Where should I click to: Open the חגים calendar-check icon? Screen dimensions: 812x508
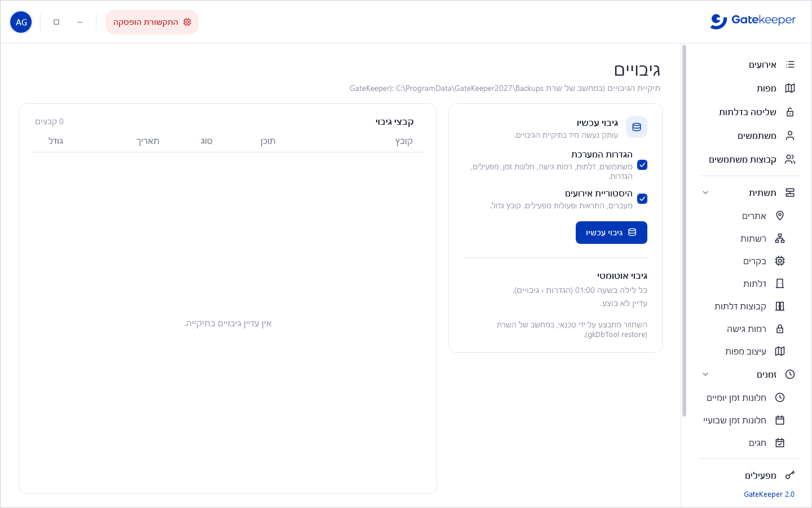(780, 443)
